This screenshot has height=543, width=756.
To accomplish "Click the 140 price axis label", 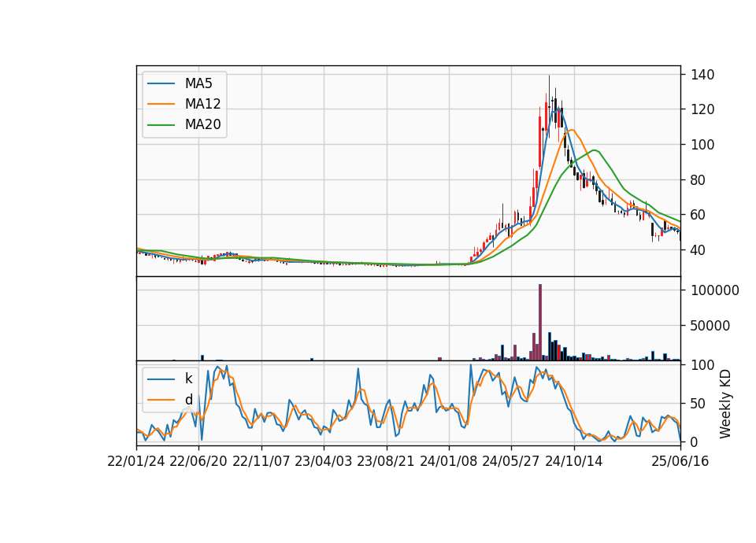I will (x=702, y=75).
